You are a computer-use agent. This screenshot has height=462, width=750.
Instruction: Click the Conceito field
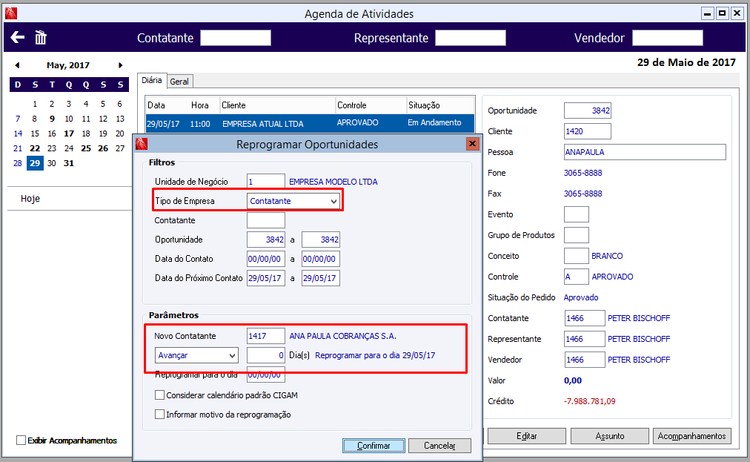coord(576,256)
